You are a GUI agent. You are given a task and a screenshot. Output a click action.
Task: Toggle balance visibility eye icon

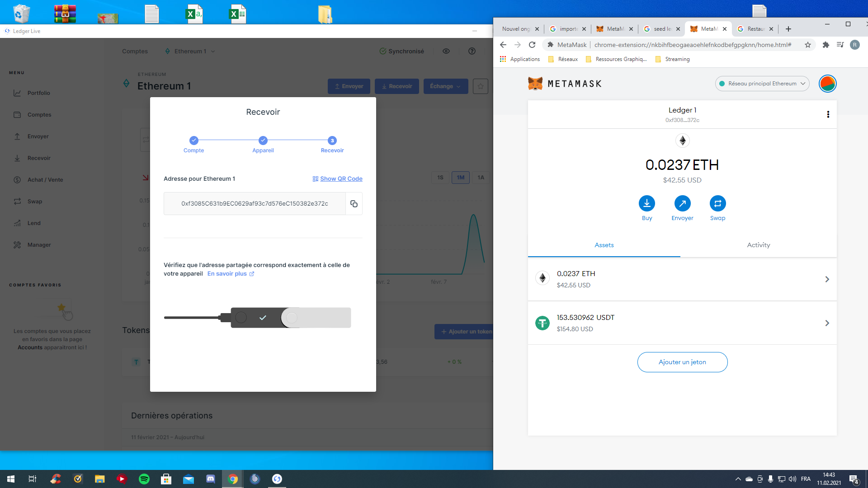coord(446,51)
